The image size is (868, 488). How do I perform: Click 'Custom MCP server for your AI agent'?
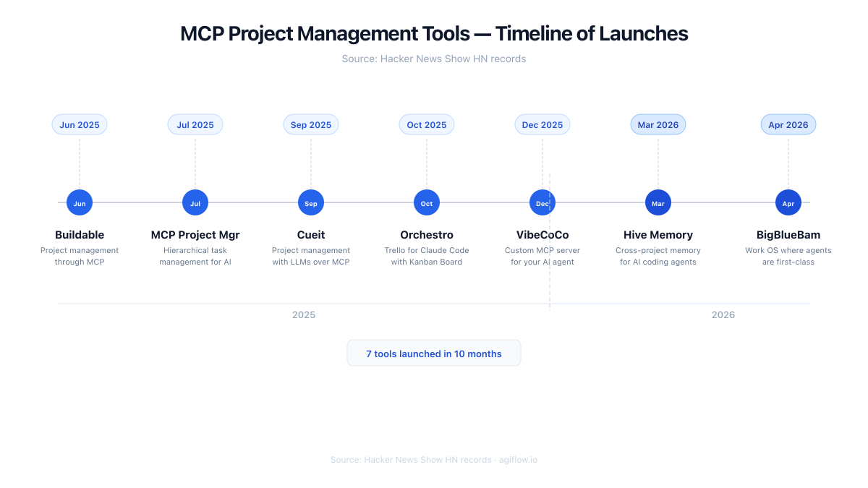pos(542,256)
